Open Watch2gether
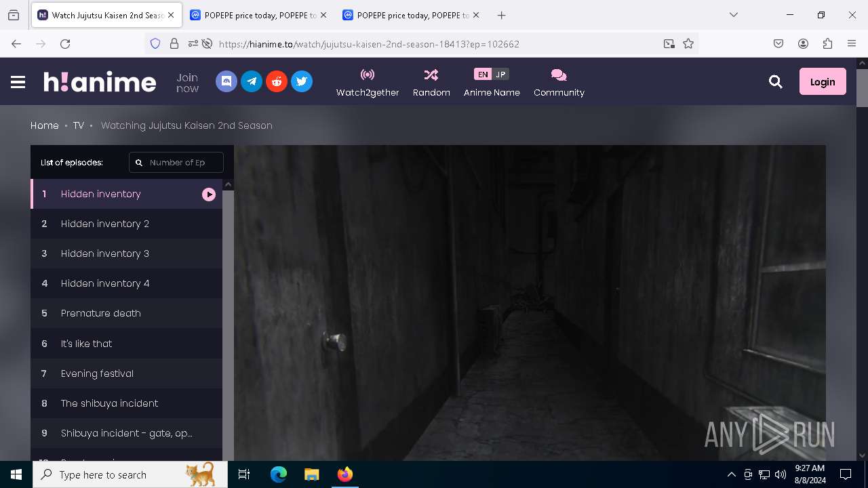The image size is (868, 488). point(368,83)
